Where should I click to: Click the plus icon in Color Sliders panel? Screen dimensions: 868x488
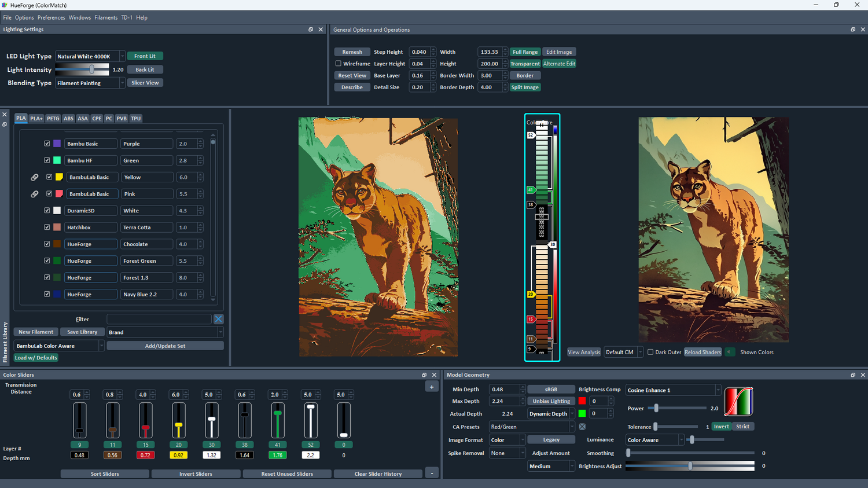click(x=432, y=386)
